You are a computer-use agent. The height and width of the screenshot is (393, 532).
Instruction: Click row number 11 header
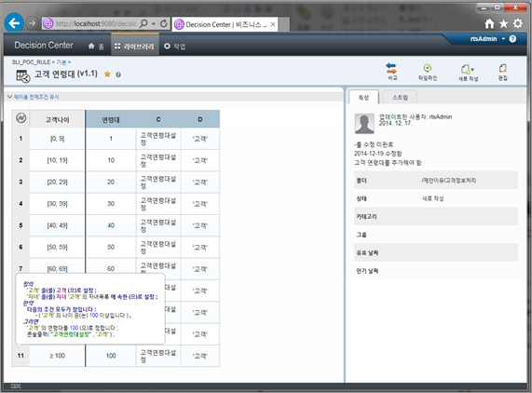[20, 356]
